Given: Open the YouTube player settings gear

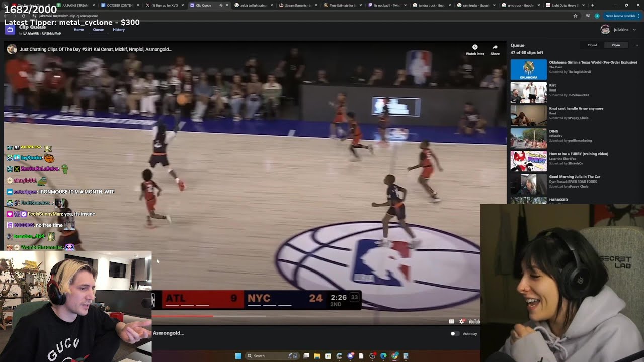Looking at the screenshot, I should [462, 321].
